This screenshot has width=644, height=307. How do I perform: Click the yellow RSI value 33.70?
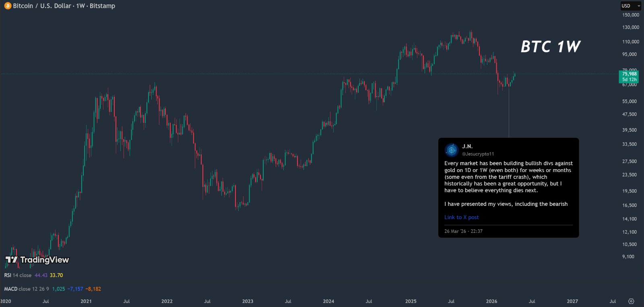[x=56, y=275]
